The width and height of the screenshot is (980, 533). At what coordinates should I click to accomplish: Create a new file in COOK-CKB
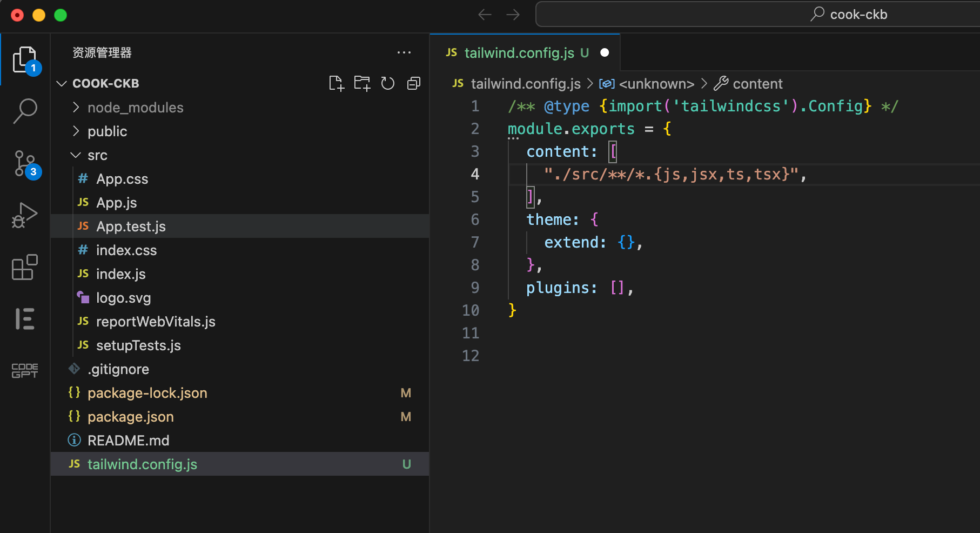[x=336, y=83]
